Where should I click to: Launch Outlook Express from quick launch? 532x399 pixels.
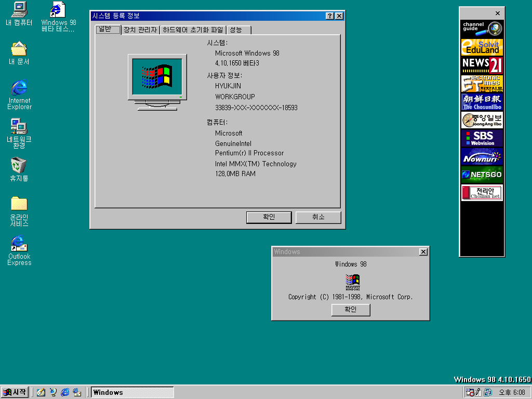pos(77,392)
